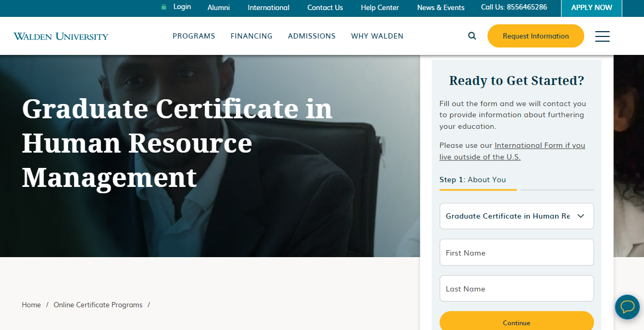
Task: Go to Home breadcrumb
Action: point(31,305)
